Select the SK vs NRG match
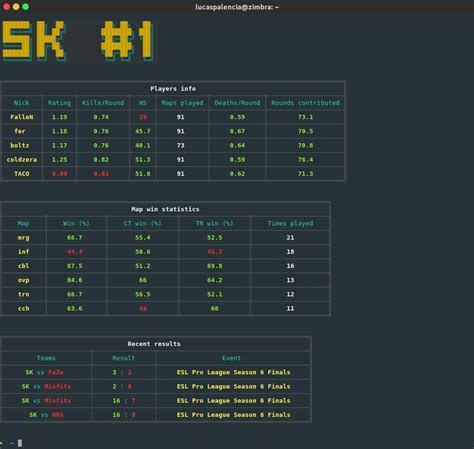The image size is (474, 449). 46,415
